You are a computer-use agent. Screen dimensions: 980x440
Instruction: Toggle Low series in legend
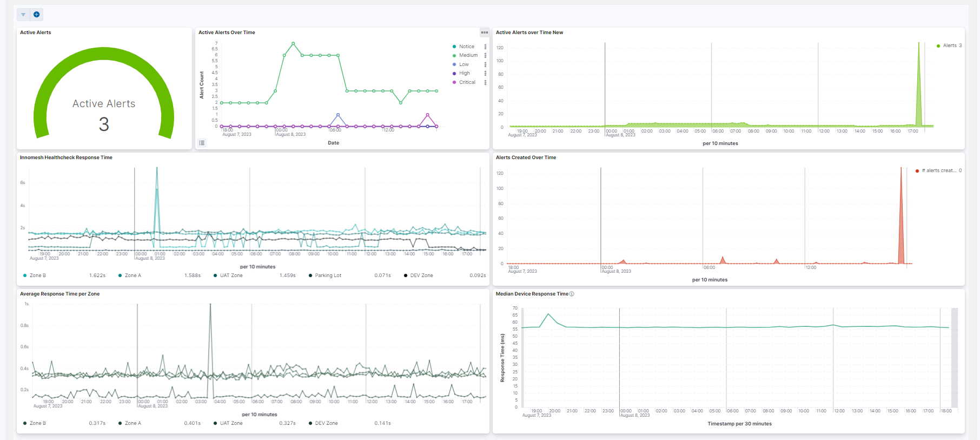464,64
